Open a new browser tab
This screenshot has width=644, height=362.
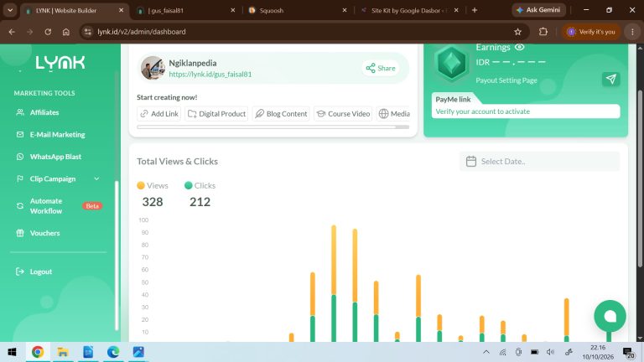tap(475, 10)
